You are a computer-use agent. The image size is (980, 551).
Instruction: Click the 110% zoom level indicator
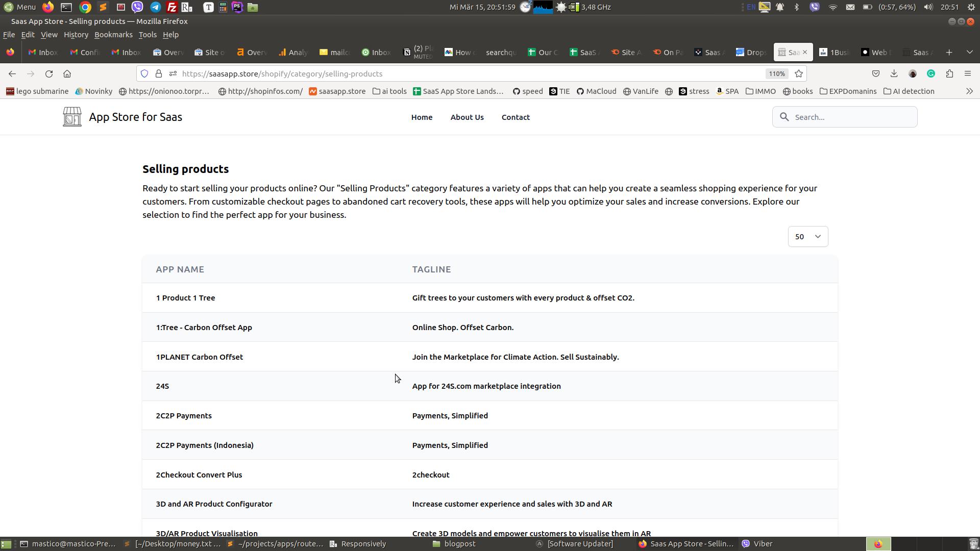click(776, 74)
